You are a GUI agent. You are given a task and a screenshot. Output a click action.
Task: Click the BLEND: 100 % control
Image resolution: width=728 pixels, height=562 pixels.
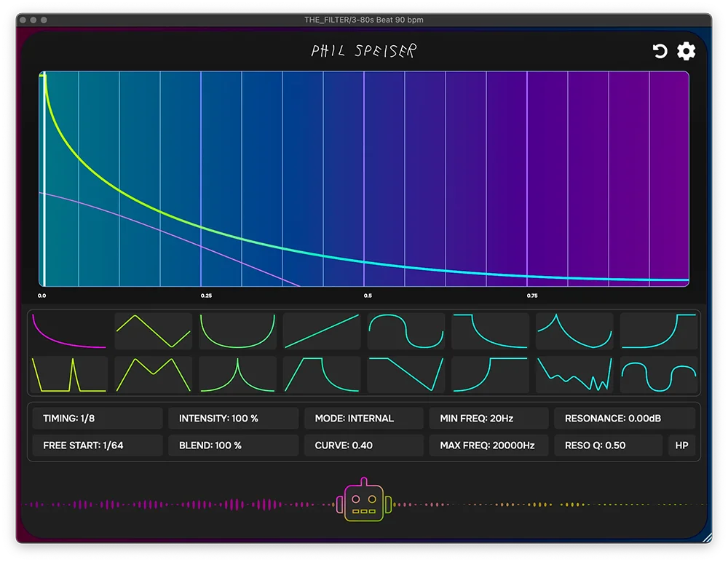click(233, 445)
